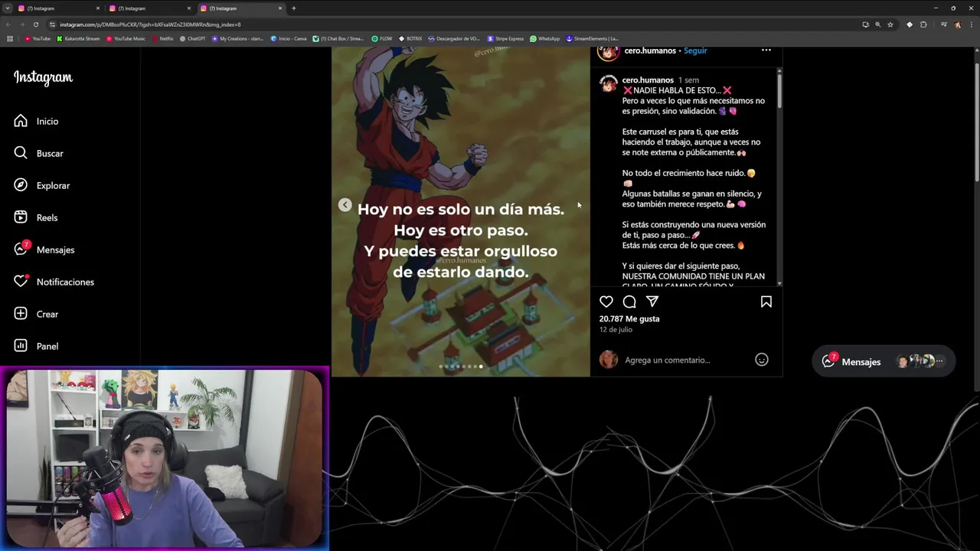This screenshot has height=551, width=980.
Task: Open Inicio from the Instagram sidebar
Action: tap(36, 121)
